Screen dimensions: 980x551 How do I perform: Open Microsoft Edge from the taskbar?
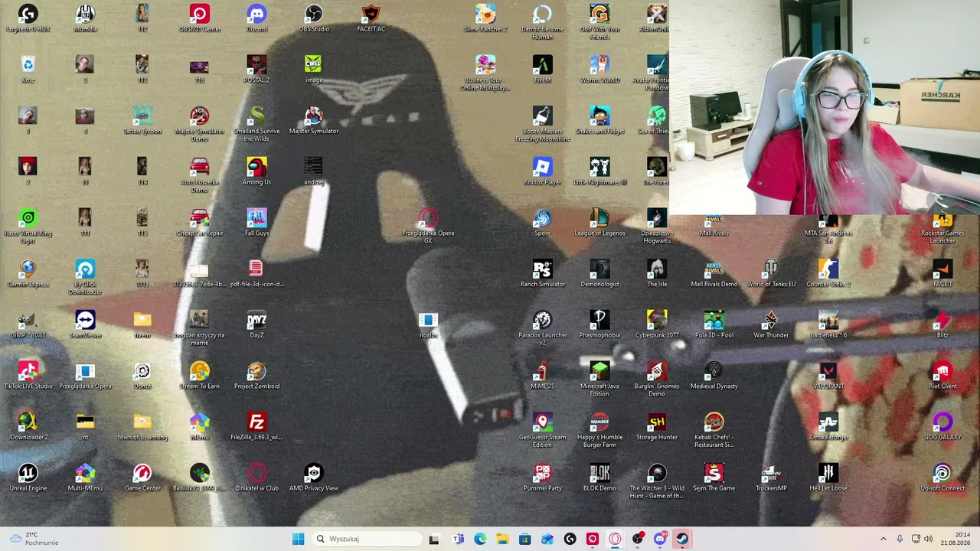tap(480, 539)
